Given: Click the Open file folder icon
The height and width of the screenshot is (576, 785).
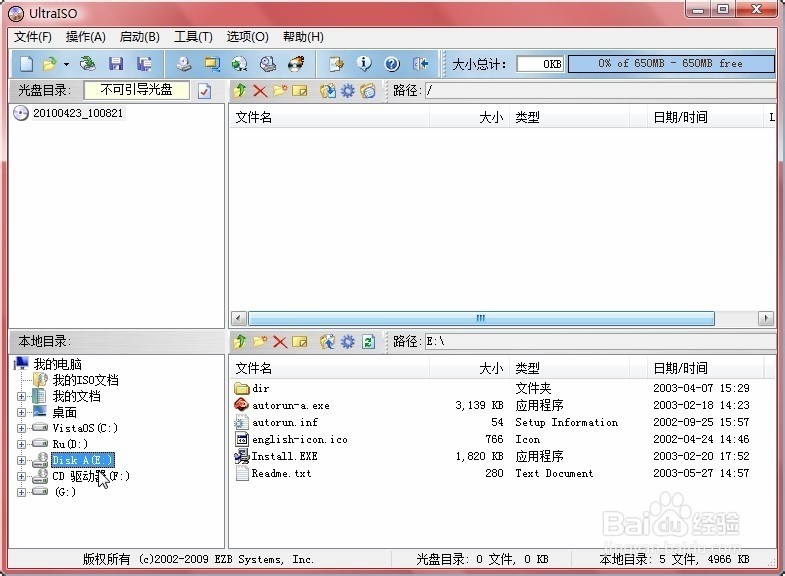Looking at the screenshot, I should (x=50, y=64).
